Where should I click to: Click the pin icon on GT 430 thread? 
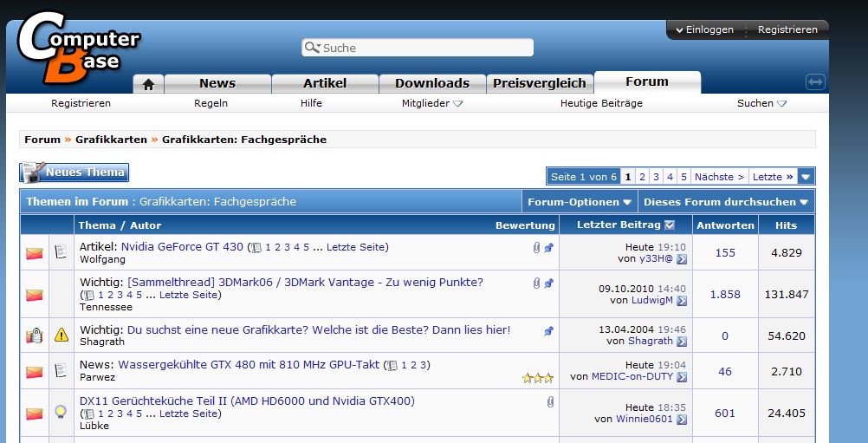(x=548, y=248)
